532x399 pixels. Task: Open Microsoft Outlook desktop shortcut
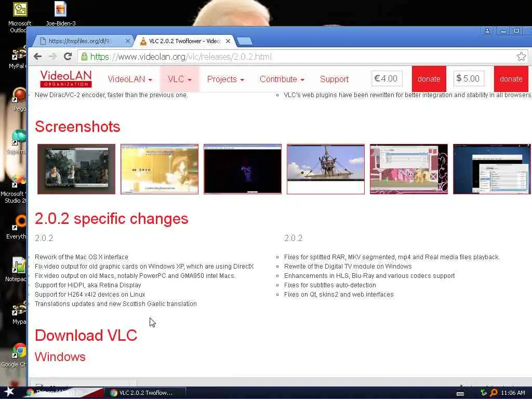point(19,18)
